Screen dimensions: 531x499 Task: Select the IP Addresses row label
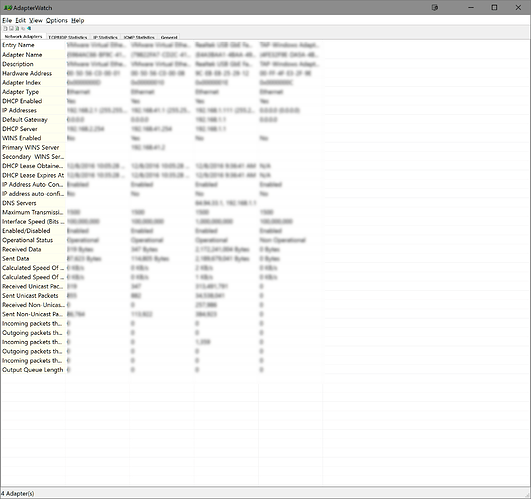19,110
